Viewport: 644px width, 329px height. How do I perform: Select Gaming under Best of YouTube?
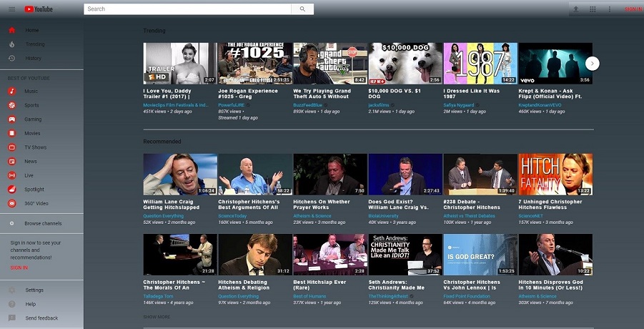pos(33,119)
